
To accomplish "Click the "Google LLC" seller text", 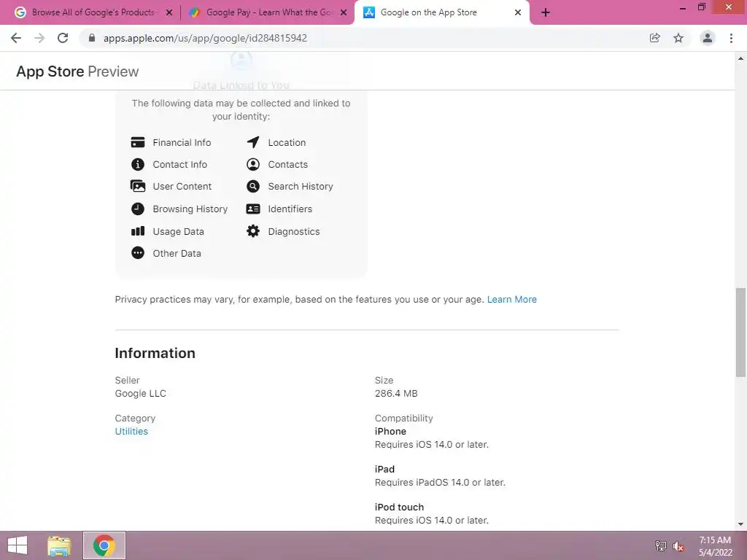I will [141, 394].
